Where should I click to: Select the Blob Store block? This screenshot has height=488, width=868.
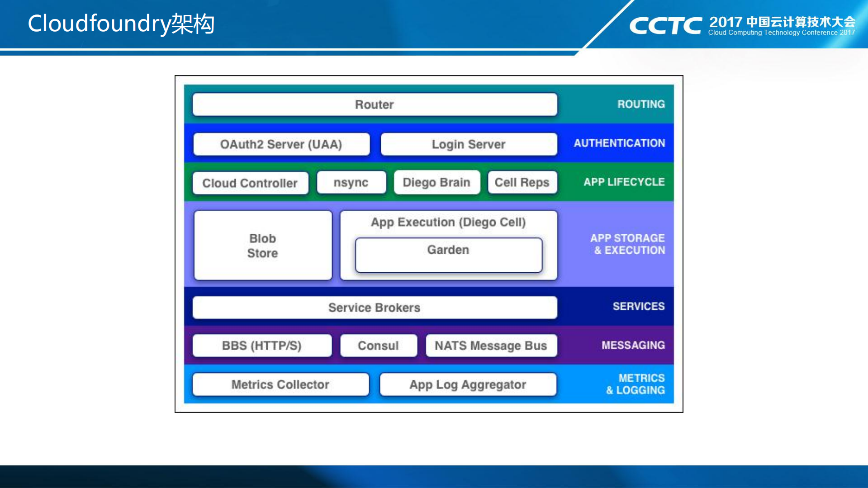(263, 246)
